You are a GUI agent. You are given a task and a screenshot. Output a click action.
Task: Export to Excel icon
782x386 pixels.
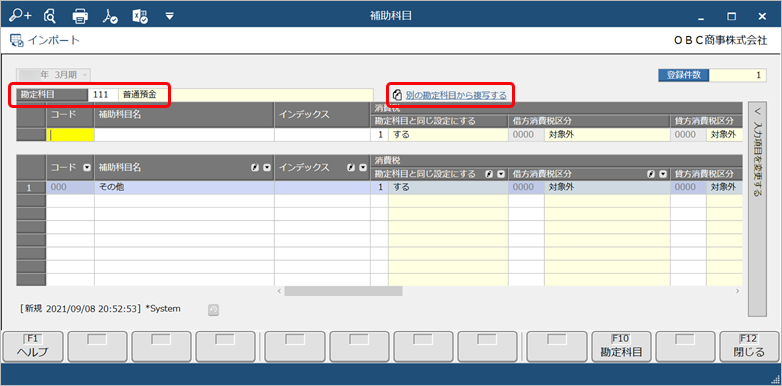click(x=140, y=16)
